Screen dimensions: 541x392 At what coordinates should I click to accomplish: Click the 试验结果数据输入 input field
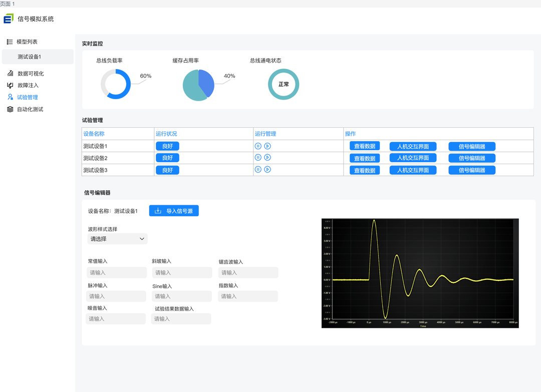(181, 318)
